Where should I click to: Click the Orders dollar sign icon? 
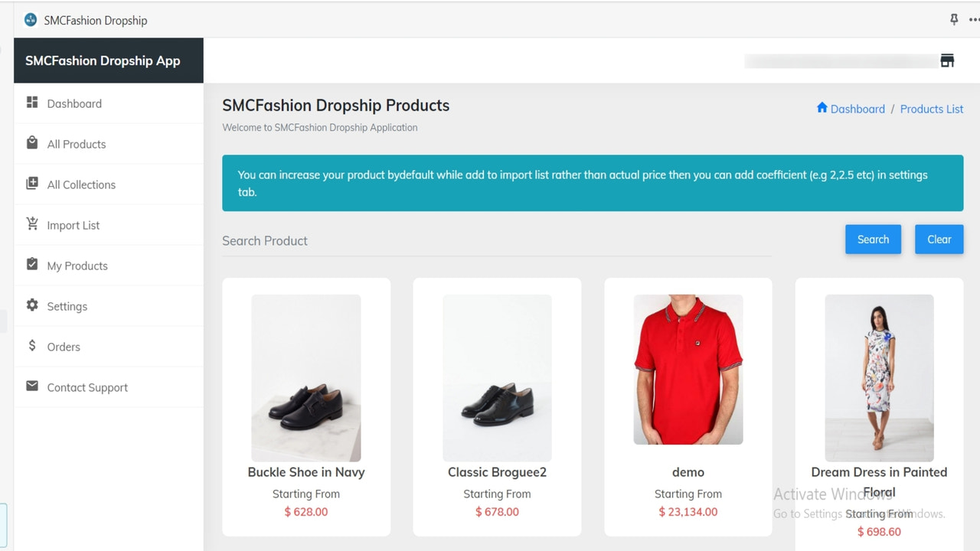(x=31, y=346)
